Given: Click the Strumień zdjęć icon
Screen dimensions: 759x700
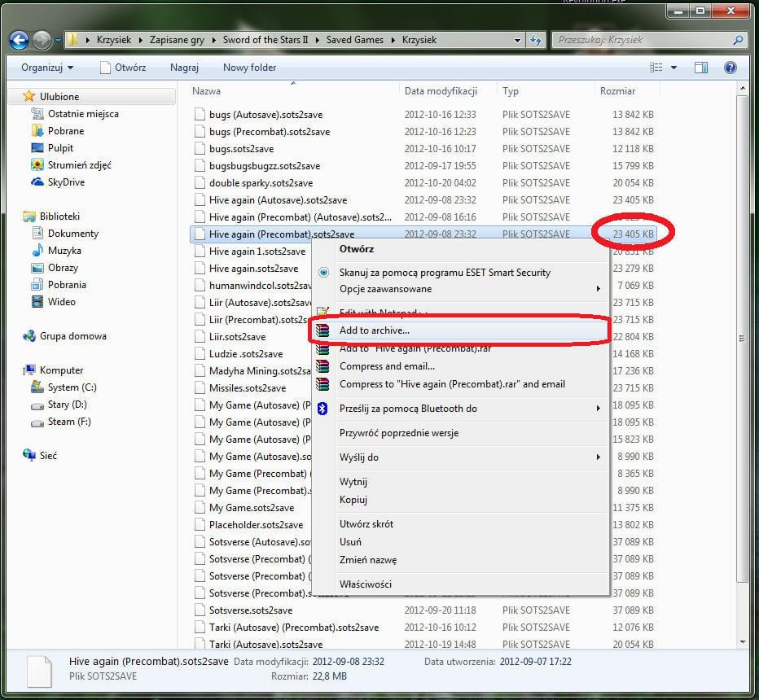Looking at the screenshot, I should click(x=37, y=165).
